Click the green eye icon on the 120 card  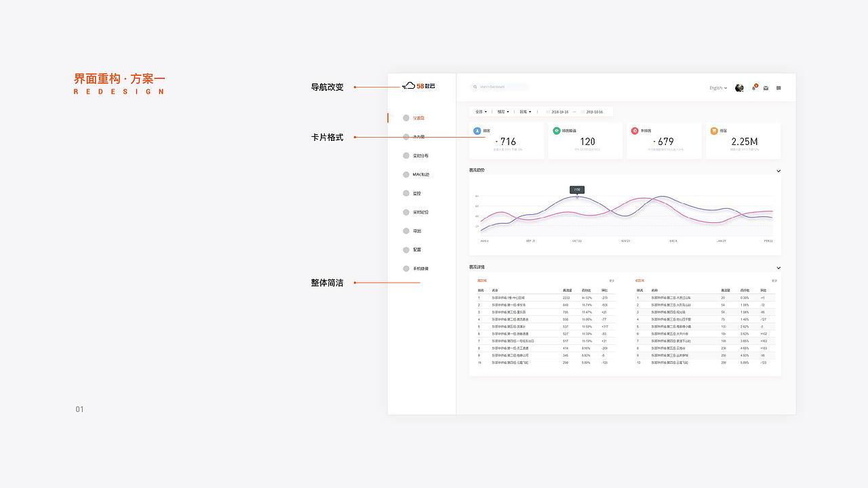557,131
